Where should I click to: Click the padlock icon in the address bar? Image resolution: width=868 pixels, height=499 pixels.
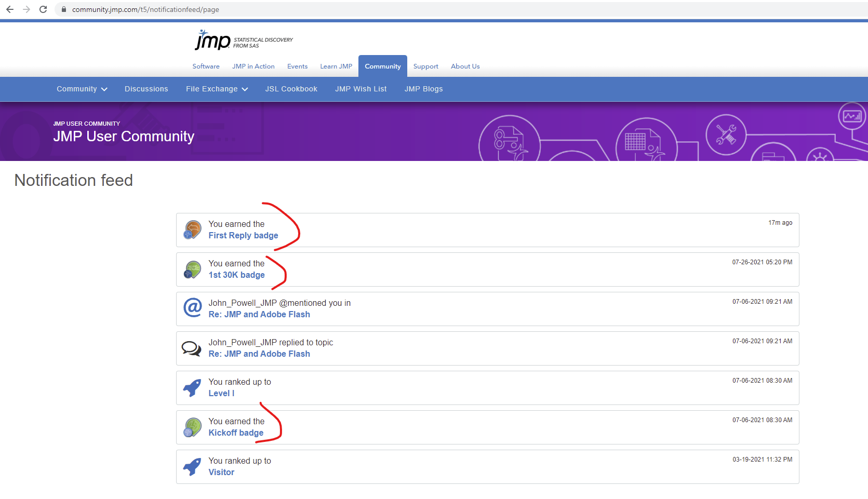(x=63, y=9)
